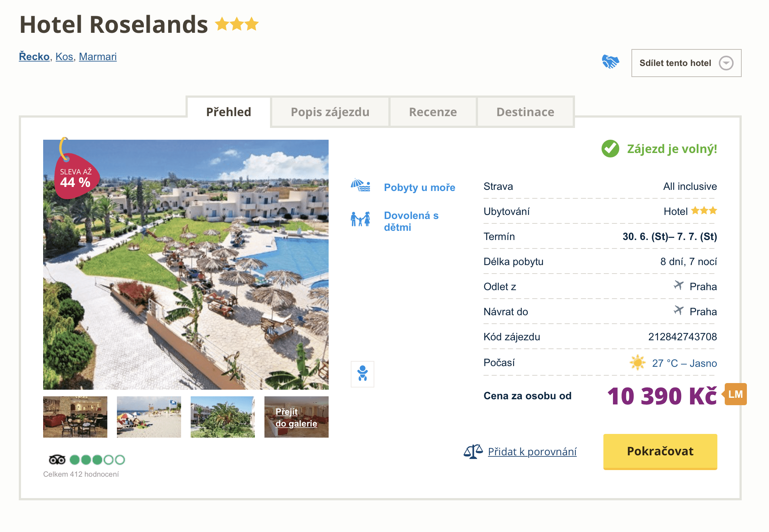Click the Přidat k porovnání link
Screen dimensions: 769x532
tap(532, 452)
